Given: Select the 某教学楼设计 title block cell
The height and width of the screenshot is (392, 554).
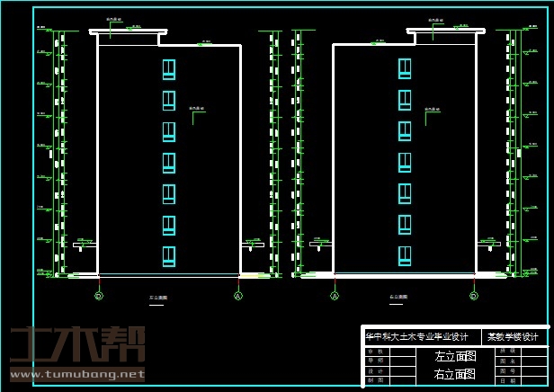Looking at the screenshot, I should click(x=514, y=337).
